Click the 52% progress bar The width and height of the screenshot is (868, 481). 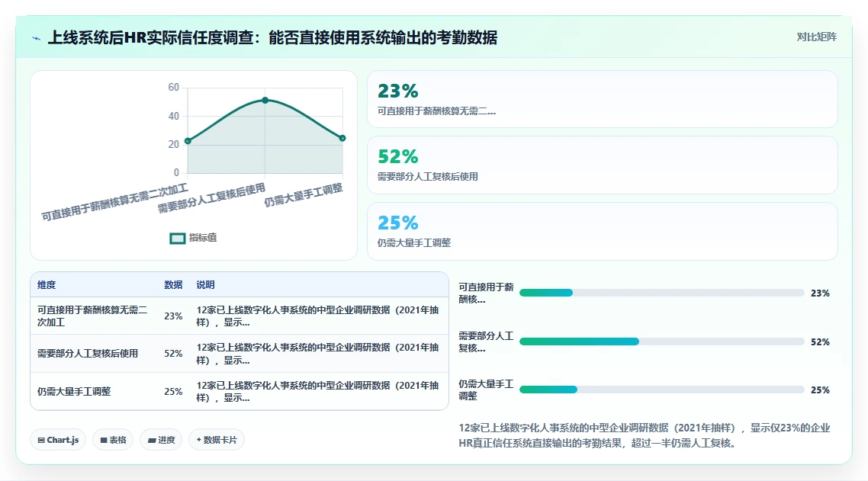coord(661,342)
